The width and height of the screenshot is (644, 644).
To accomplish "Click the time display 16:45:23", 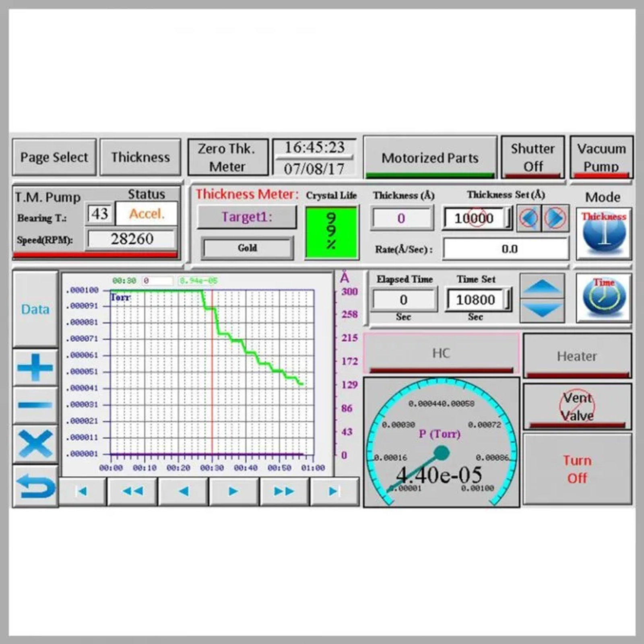I will pyautogui.click(x=314, y=147).
